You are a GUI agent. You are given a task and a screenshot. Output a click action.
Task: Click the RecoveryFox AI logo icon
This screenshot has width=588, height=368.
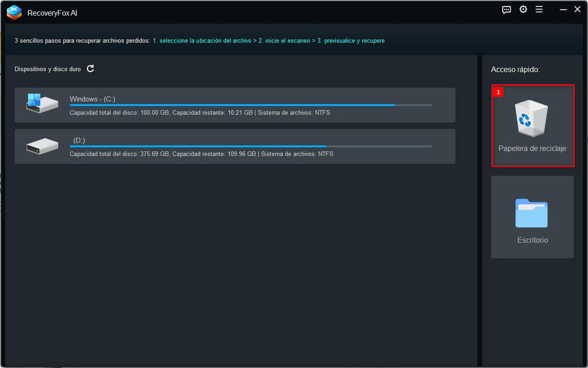[x=14, y=12]
